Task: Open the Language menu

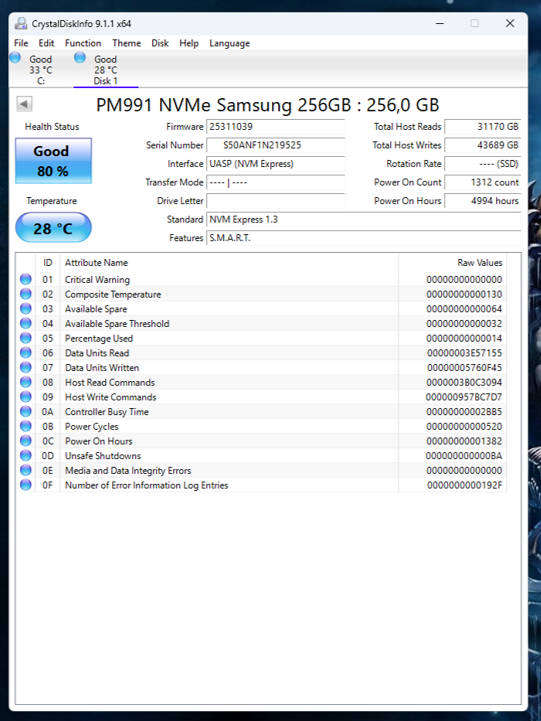Action: click(229, 43)
